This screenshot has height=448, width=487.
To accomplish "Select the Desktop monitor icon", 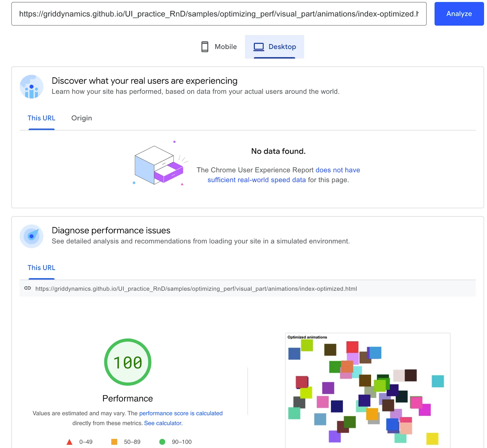I will pyautogui.click(x=259, y=47).
